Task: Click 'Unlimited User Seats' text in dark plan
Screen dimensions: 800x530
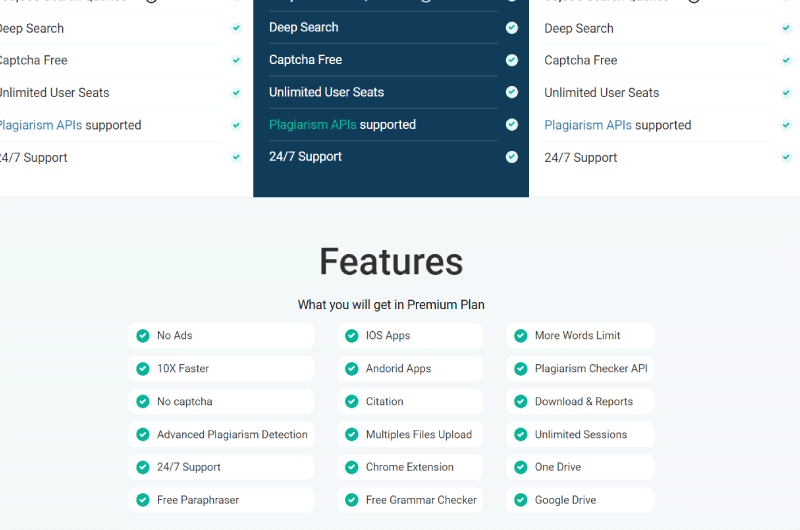Action: 327,92
